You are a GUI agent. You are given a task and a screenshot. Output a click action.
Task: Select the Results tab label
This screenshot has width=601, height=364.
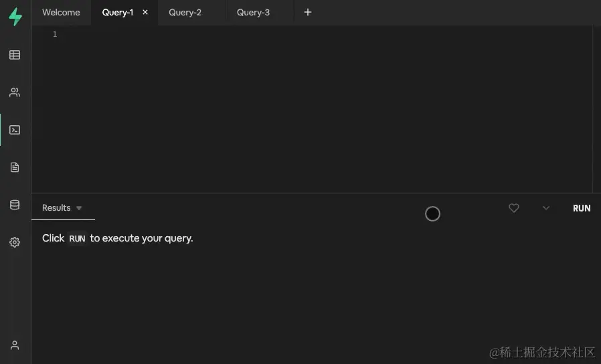click(x=56, y=207)
